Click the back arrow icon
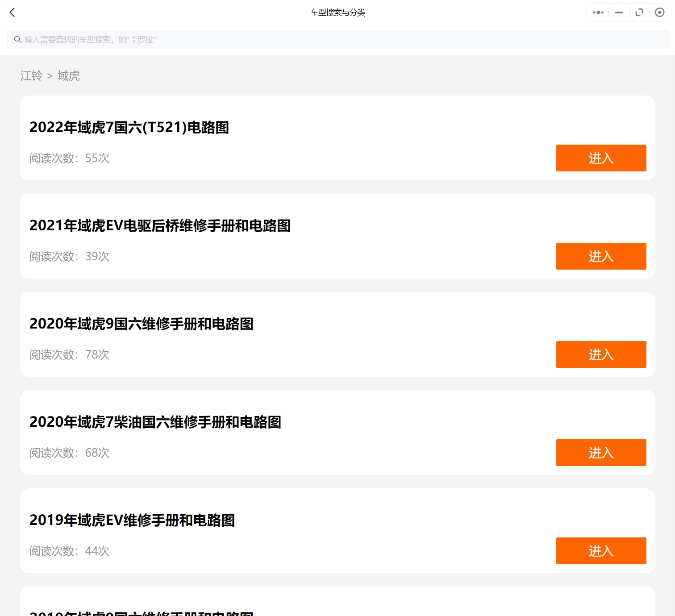 [12, 12]
